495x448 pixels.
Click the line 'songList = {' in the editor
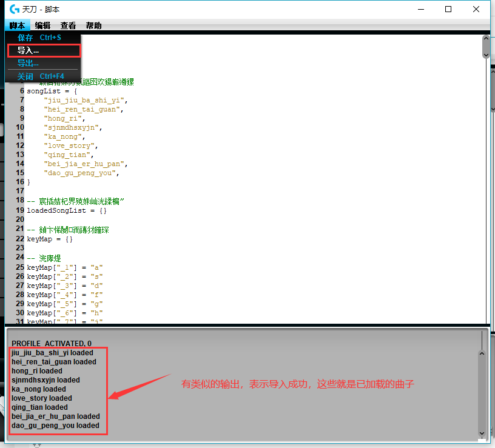pos(52,91)
